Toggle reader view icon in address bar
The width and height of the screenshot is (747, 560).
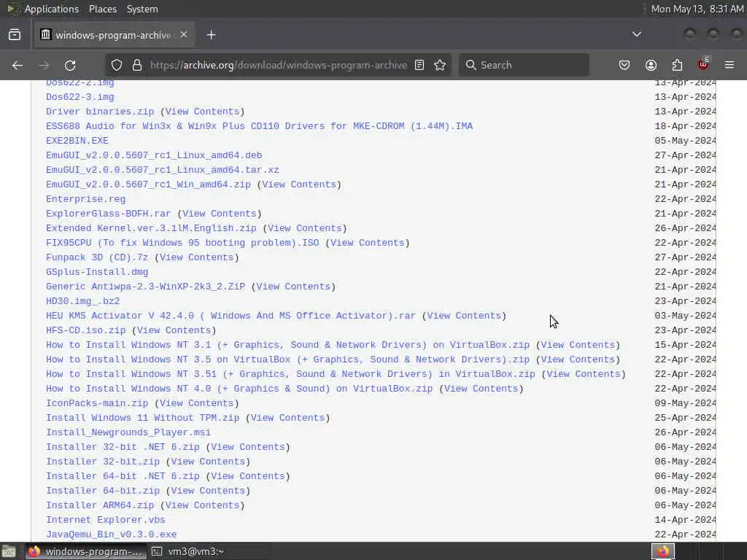point(419,65)
